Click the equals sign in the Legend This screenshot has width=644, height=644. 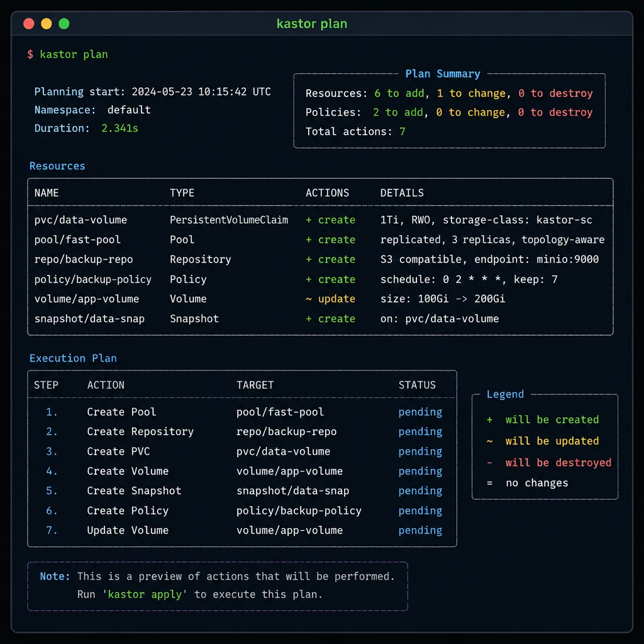[x=489, y=483]
